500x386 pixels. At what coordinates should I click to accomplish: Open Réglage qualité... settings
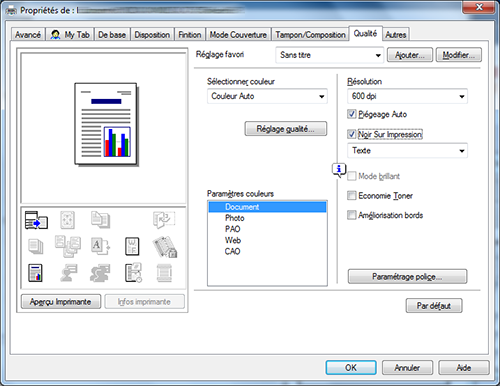point(286,129)
